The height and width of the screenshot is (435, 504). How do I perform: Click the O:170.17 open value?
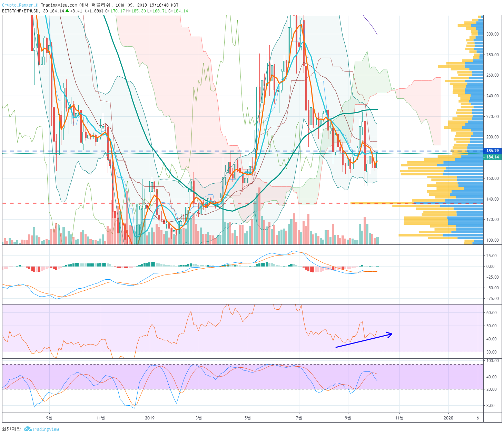coord(115,11)
